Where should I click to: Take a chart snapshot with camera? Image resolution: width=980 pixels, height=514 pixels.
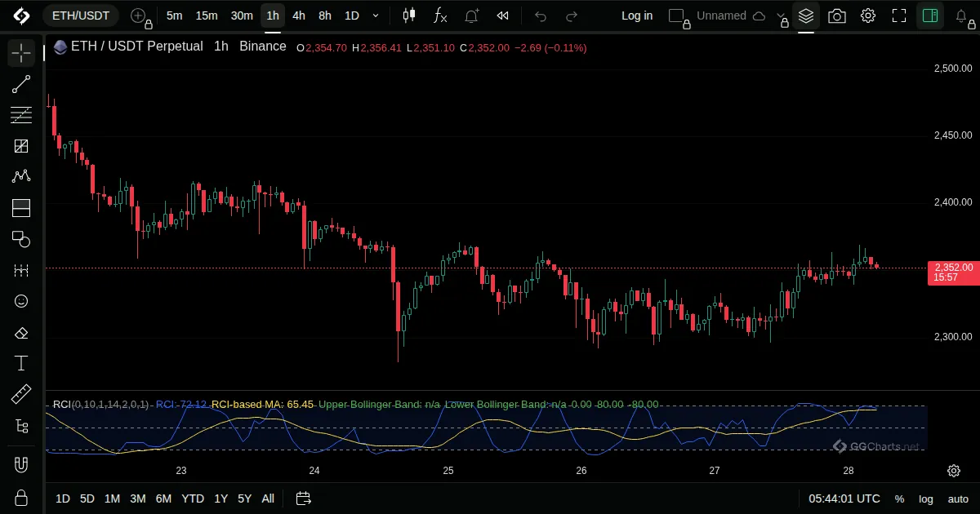point(837,16)
